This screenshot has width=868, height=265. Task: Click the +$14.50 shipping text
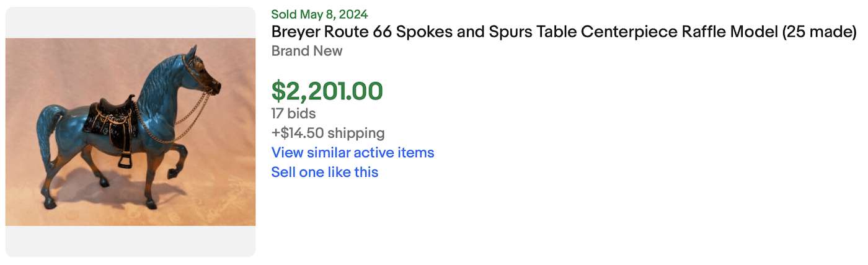click(x=327, y=133)
